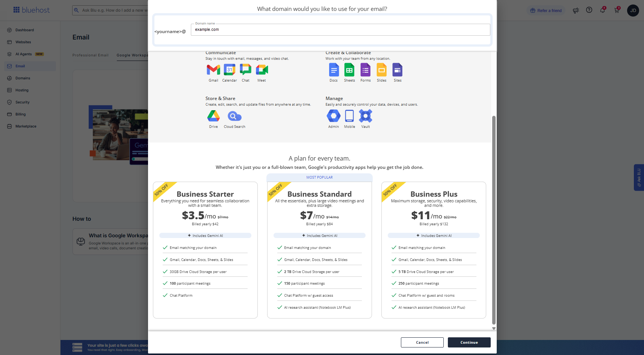Click 5 TB Drive Cloud Storage feature

point(426,272)
